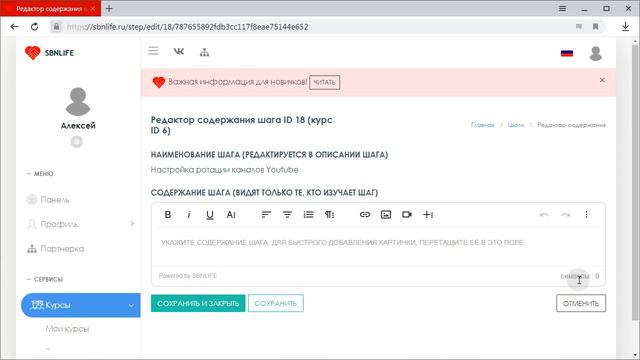Open the Профиль sidebar menu item
The image size is (640, 360).
(x=59, y=224)
